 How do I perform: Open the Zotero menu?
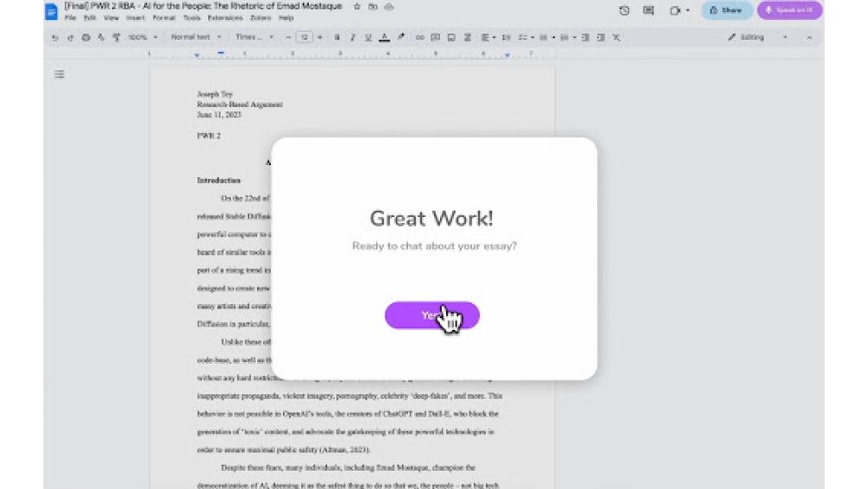tap(260, 18)
